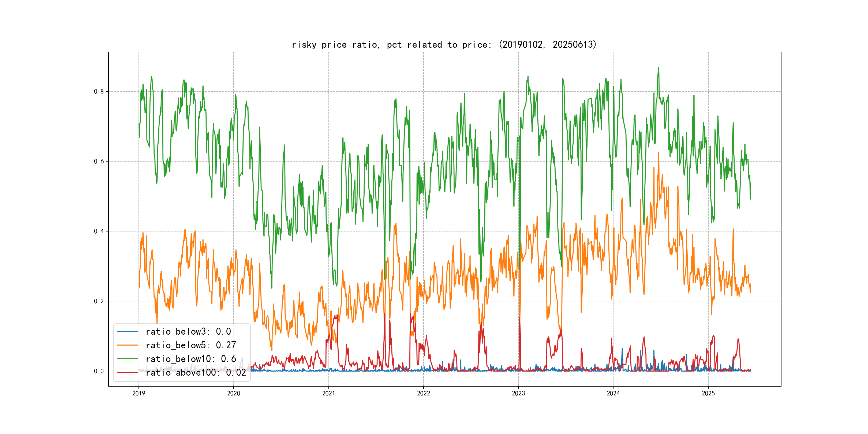Click the 2021 x-axis tick label
Image resolution: width=868 pixels, height=434 pixels.
click(328, 393)
